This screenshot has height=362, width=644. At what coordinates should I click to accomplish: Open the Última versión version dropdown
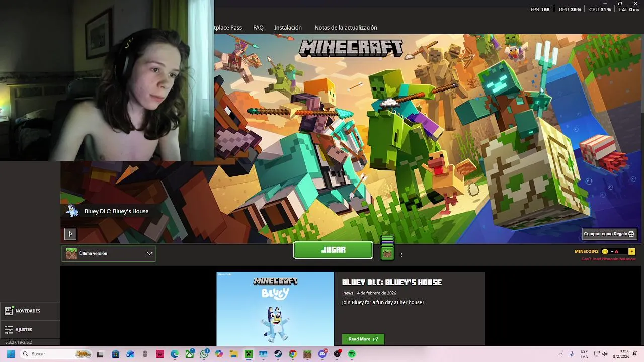coord(109,254)
